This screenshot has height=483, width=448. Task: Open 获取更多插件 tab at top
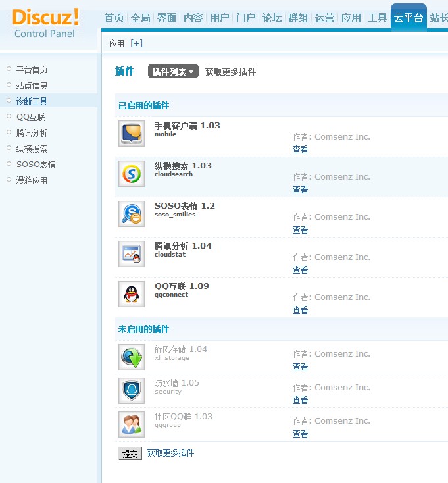pos(230,72)
